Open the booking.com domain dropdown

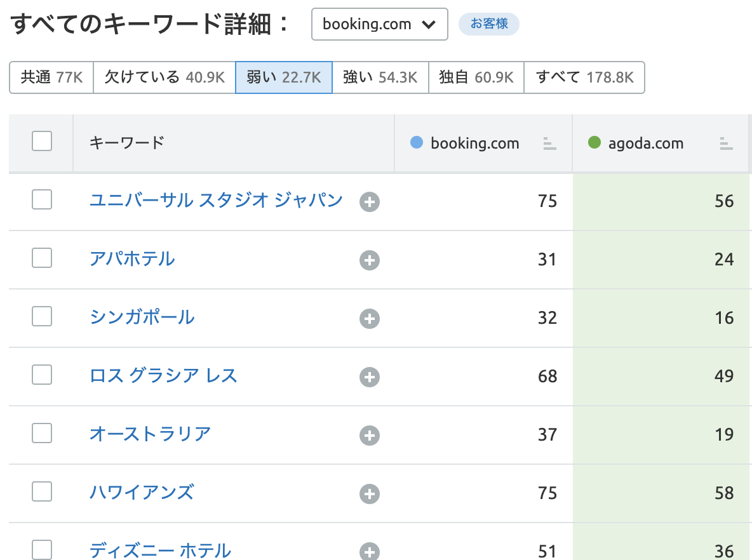point(379,24)
